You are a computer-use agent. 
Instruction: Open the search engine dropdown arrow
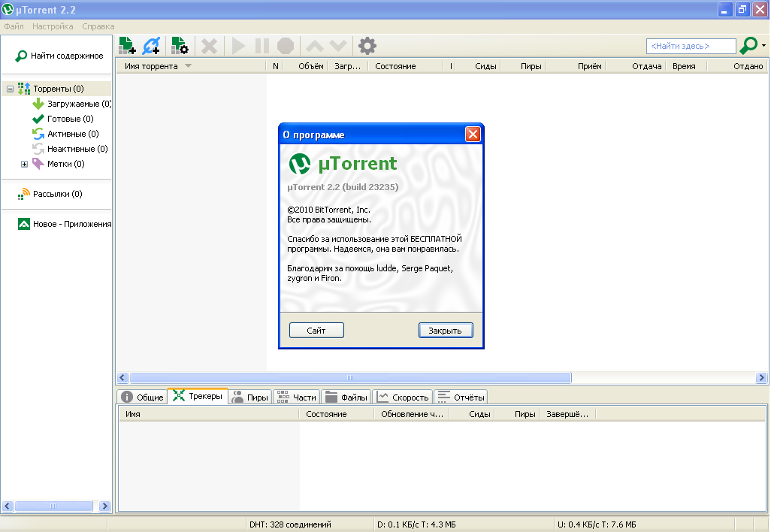[763, 45]
